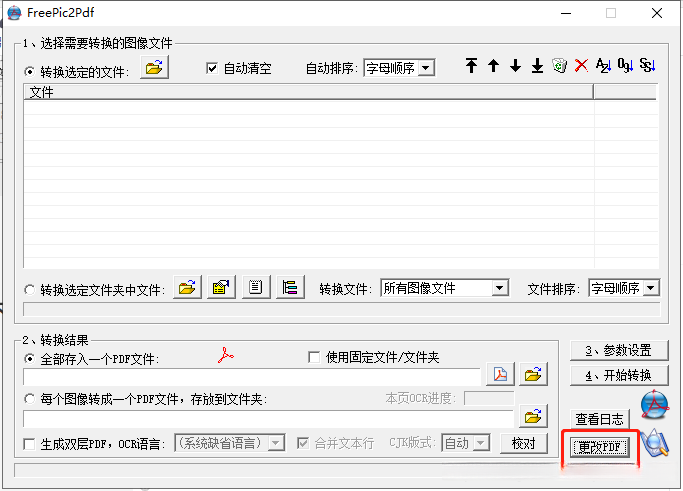Click the selected folder path field
This screenshot has width=683, height=491.
(342, 309)
